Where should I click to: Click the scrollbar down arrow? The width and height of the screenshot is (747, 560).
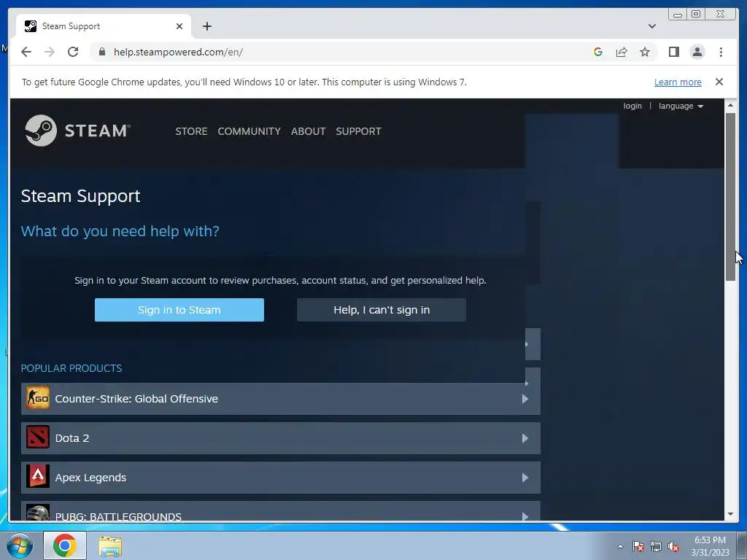pos(730,514)
